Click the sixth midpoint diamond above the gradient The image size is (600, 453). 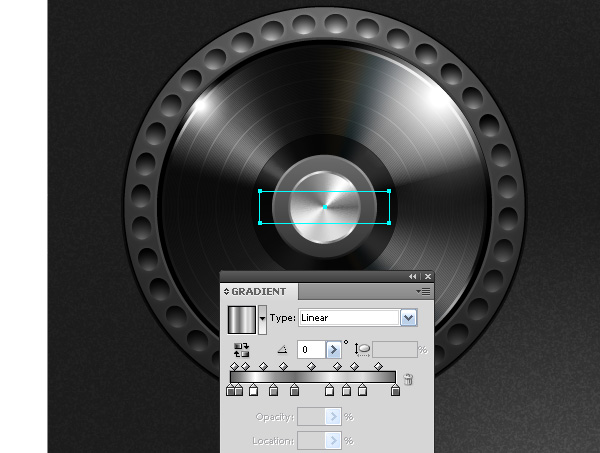pos(337,367)
